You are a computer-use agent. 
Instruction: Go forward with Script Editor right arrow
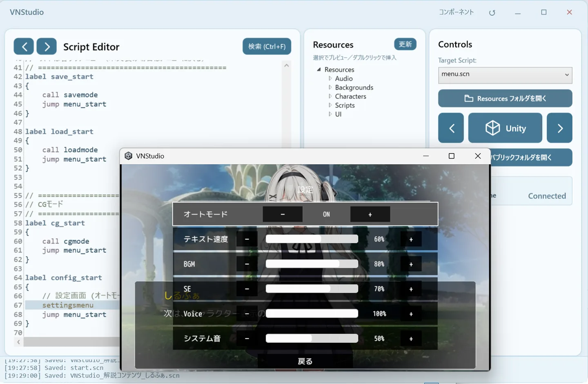pos(47,47)
